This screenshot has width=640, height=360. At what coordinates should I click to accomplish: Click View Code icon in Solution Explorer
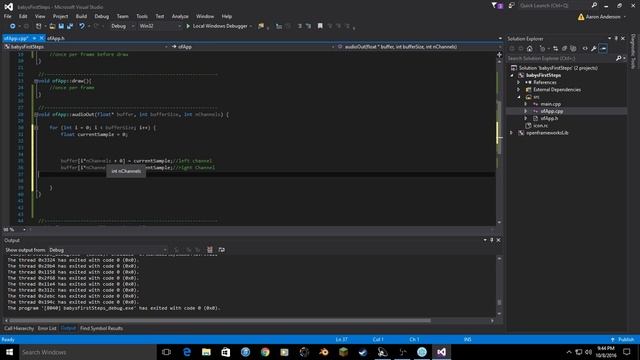[585, 49]
